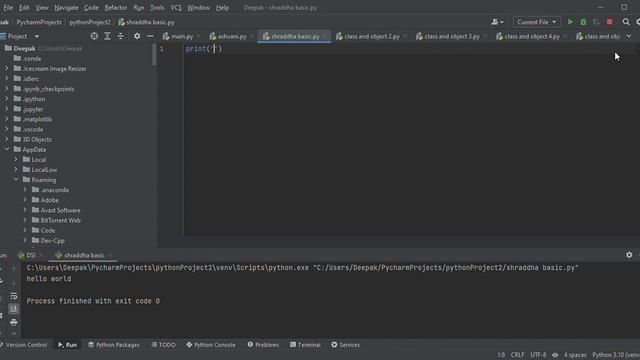Open the Current File run configuration dropdown

tap(536, 22)
